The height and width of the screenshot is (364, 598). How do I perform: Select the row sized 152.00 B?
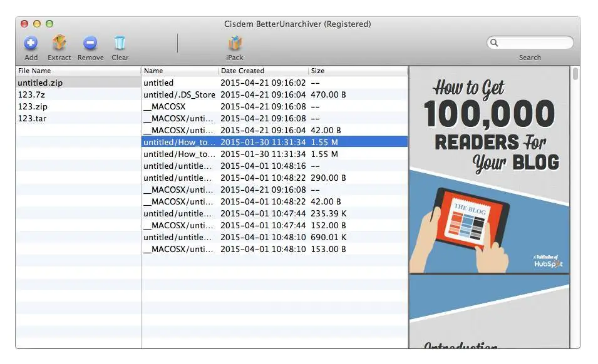coord(275,225)
